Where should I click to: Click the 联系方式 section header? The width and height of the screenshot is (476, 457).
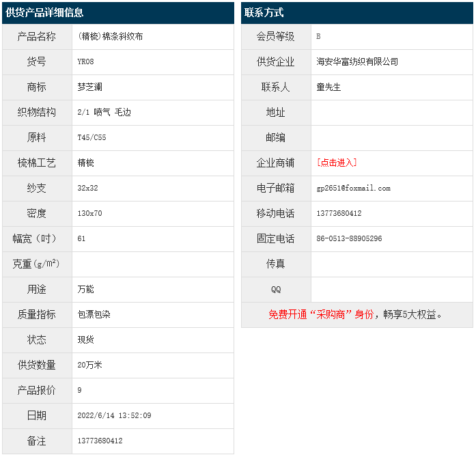pos(264,13)
